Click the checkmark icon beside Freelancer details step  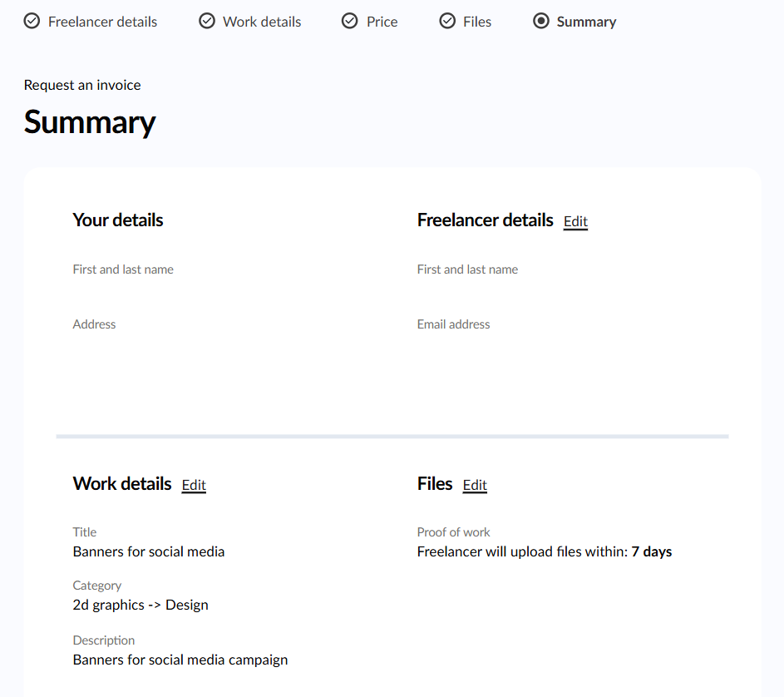(32, 22)
